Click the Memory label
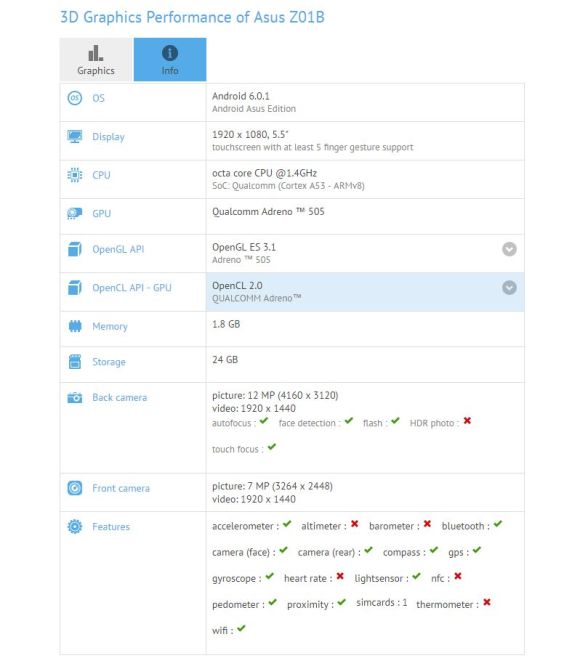Screen dimensions: 580x658 pyautogui.click(x=110, y=326)
